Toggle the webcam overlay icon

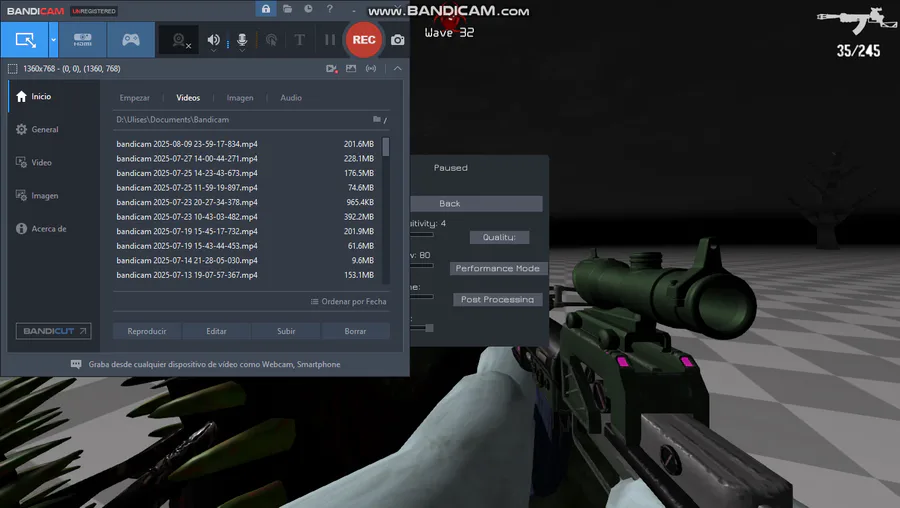pyautogui.click(x=180, y=40)
